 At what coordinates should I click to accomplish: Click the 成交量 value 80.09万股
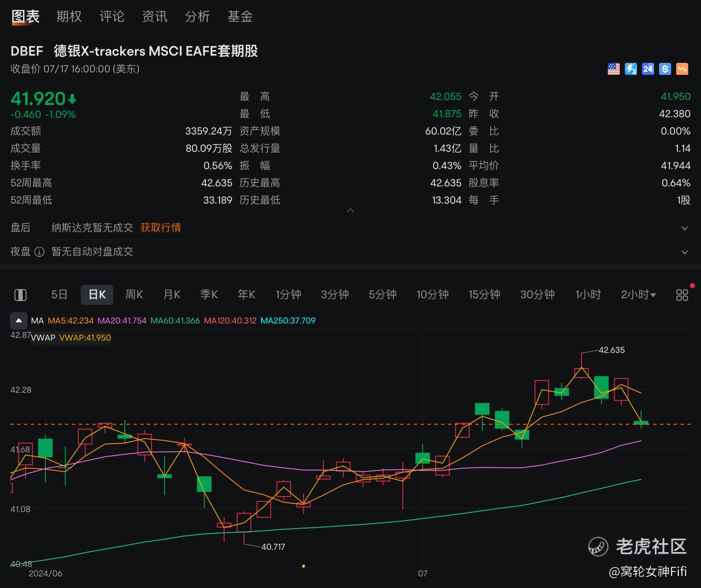(x=209, y=148)
